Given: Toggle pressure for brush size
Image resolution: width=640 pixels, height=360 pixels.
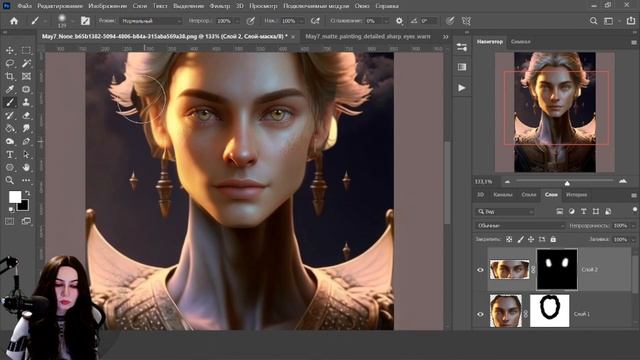Looking at the screenshot, I should 450,21.
